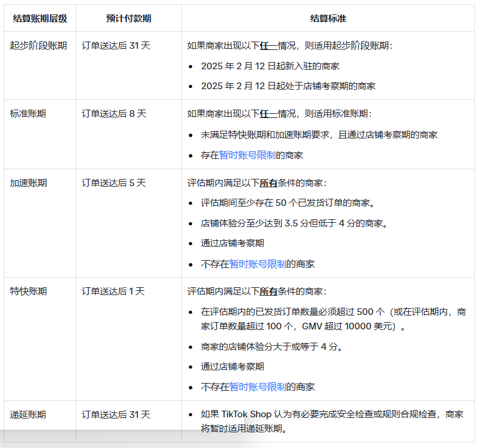Click the 预计付款期 column header
This screenshot has width=478, height=448.
tap(128, 19)
